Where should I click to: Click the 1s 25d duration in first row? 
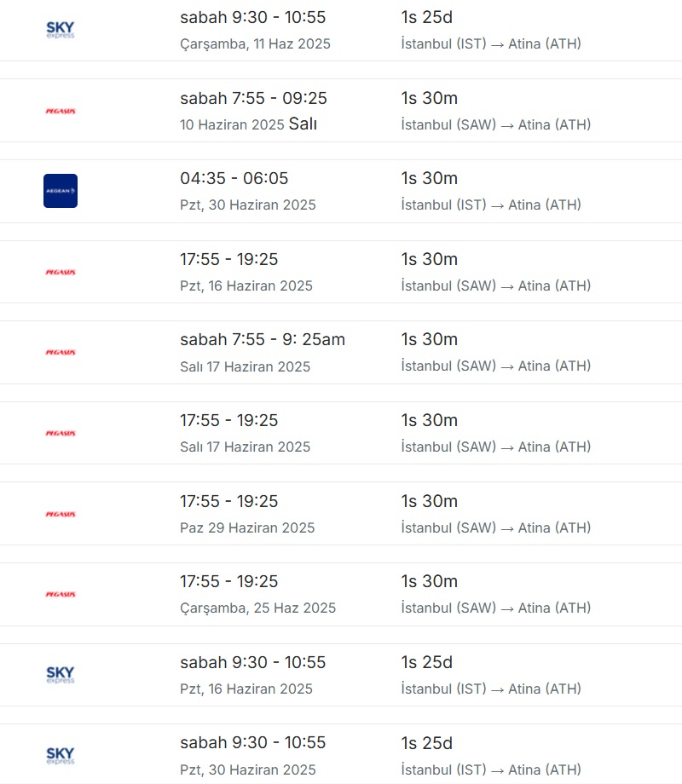427,17
